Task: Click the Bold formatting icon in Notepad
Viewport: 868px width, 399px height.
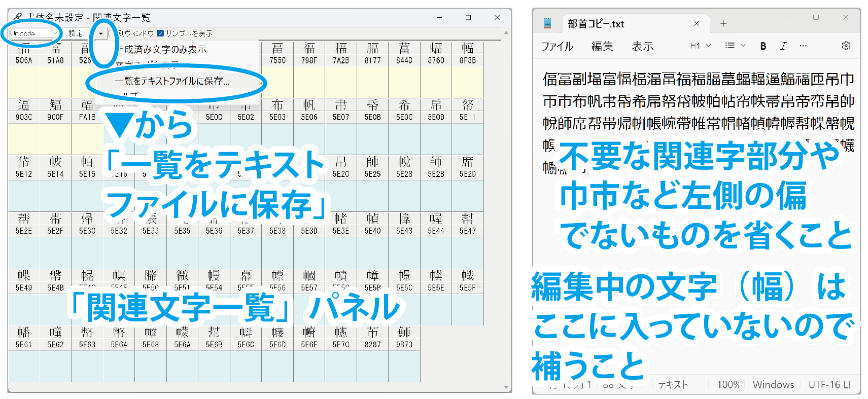Action: tap(763, 46)
